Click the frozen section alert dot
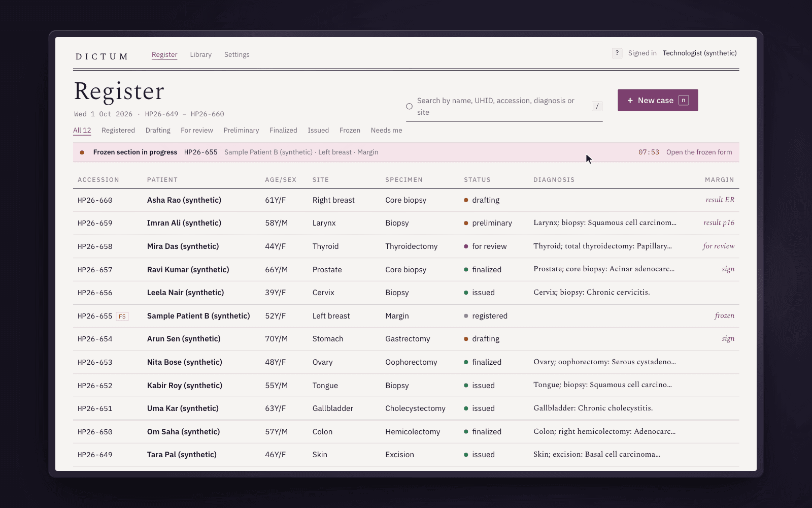812x508 pixels. (x=82, y=152)
